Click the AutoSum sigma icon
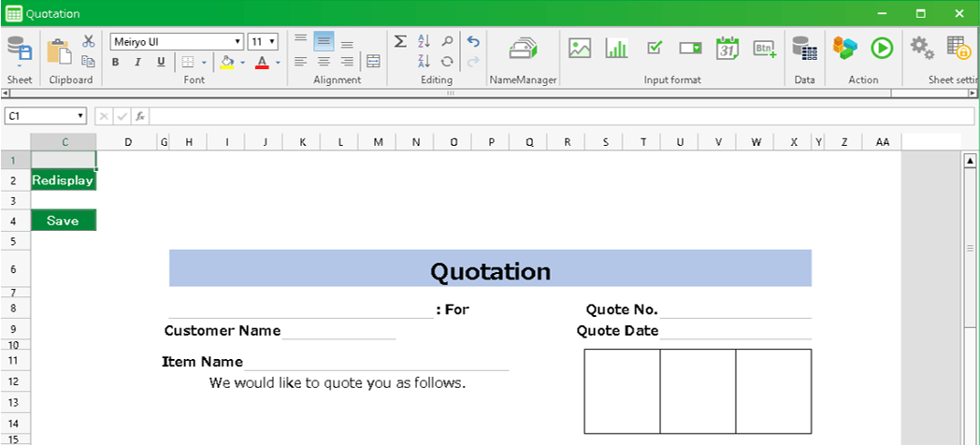Screen dimensions: 980x445 [399, 41]
